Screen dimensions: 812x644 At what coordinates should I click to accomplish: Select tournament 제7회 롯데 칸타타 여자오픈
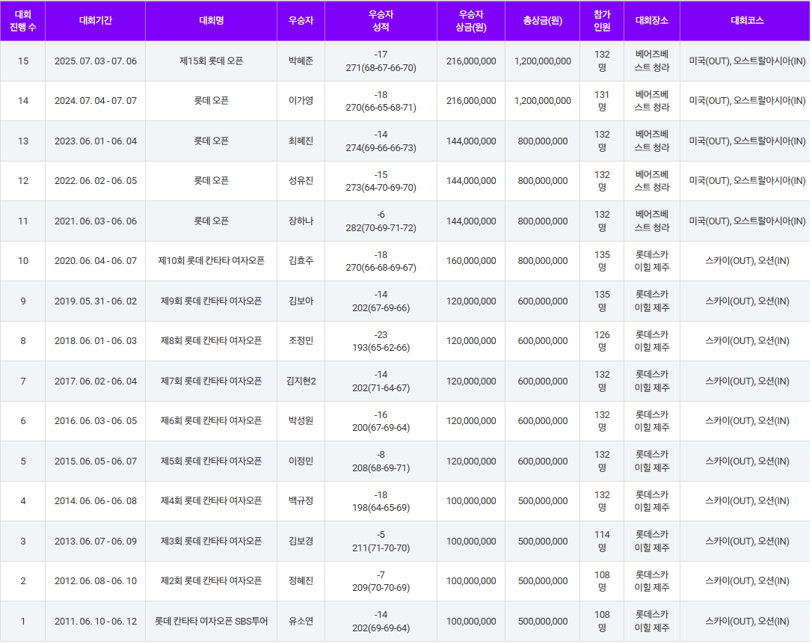[x=212, y=381]
